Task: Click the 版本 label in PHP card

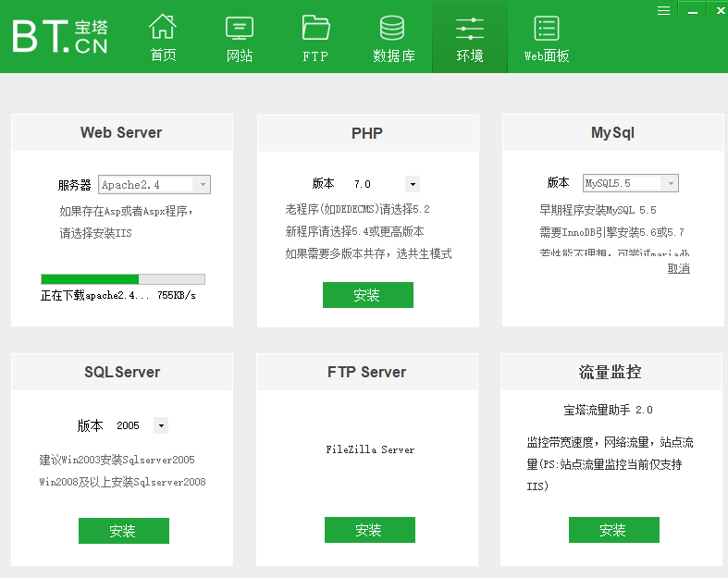Action: coord(323,183)
